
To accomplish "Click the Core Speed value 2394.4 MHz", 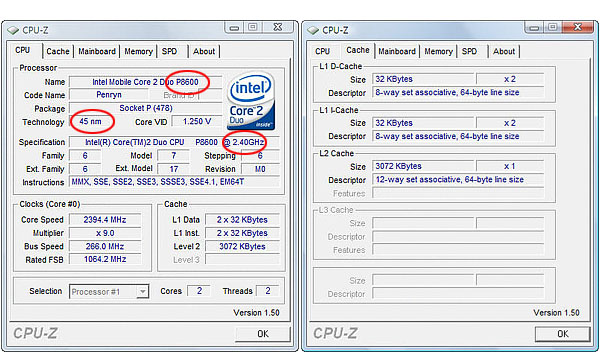I will (105, 220).
